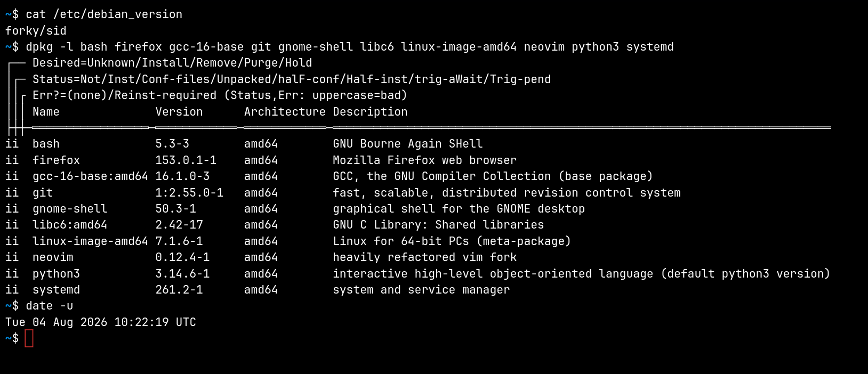Click the gnome-shell package name
Image resolution: width=868 pixels, height=374 pixels.
[70, 209]
